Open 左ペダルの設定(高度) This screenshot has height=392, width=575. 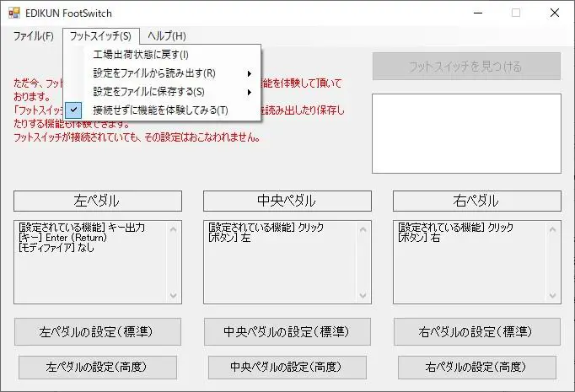(98, 367)
